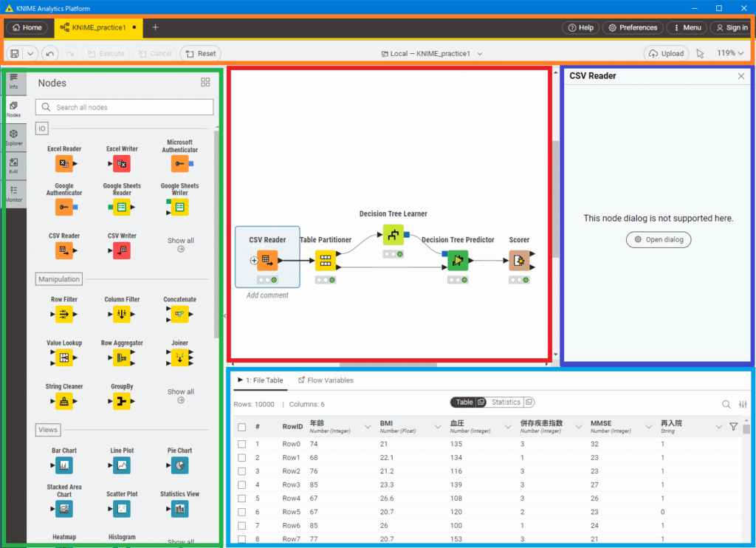Expand the save options dropdown arrow
756x548 pixels.
coord(30,53)
